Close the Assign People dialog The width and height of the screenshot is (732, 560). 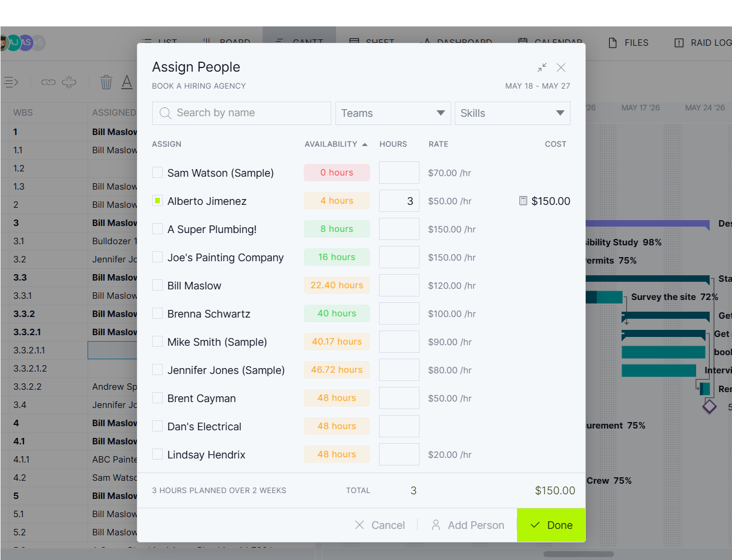point(561,68)
